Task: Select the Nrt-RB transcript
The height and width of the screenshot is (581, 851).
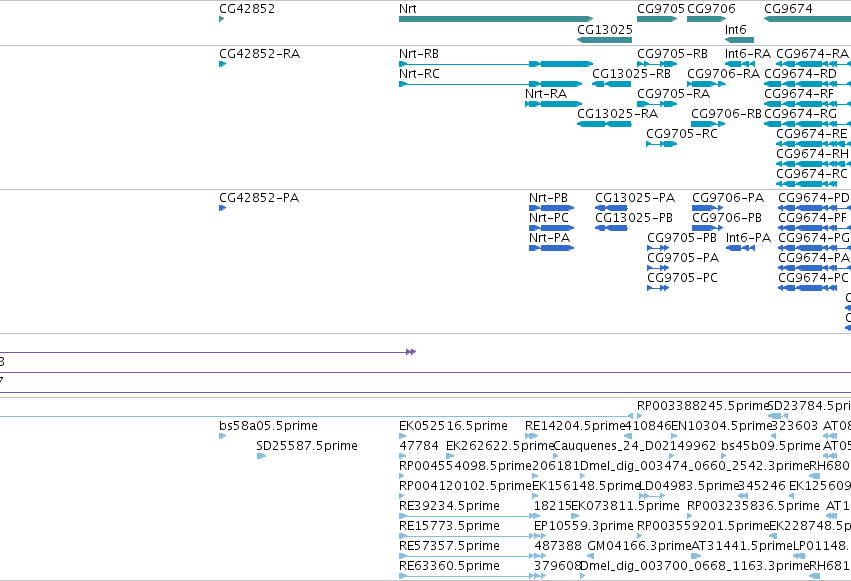Action: tap(496, 64)
